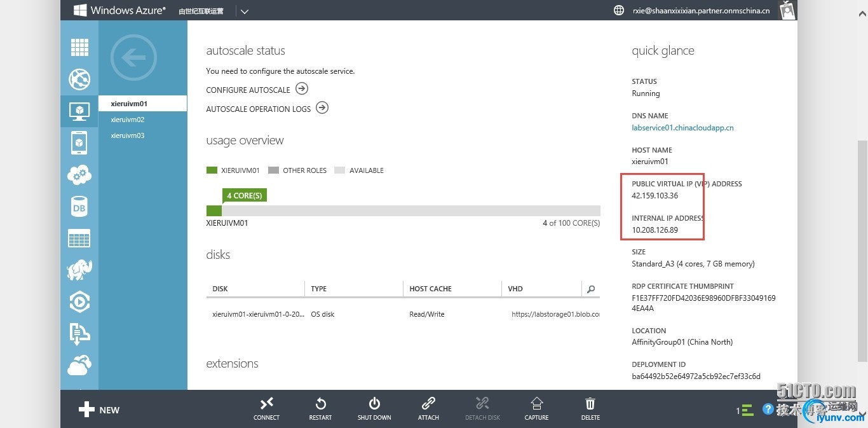868x428 pixels.
Task: Click the internal IP address 10.208.126.89
Action: (x=654, y=230)
